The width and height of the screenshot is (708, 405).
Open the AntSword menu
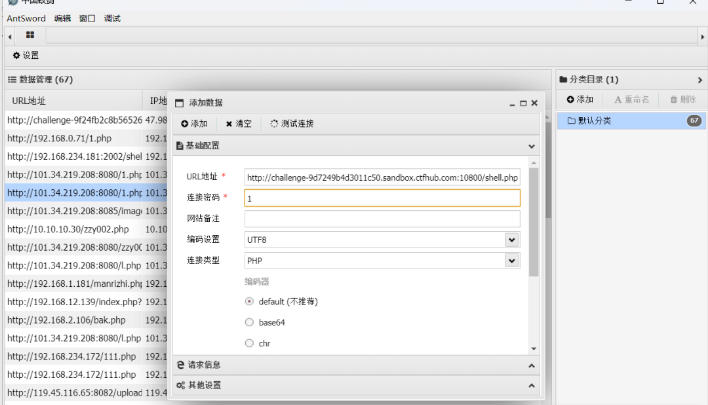point(26,19)
